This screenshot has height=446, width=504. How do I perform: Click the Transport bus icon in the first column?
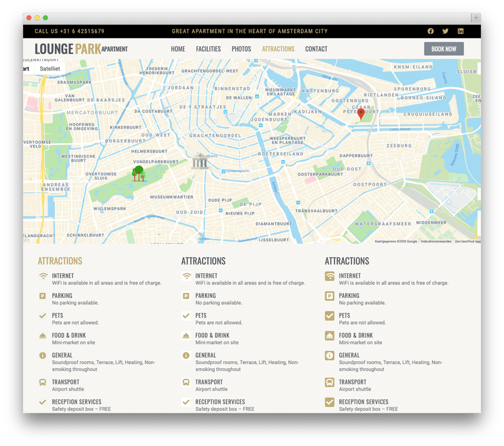click(42, 382)
